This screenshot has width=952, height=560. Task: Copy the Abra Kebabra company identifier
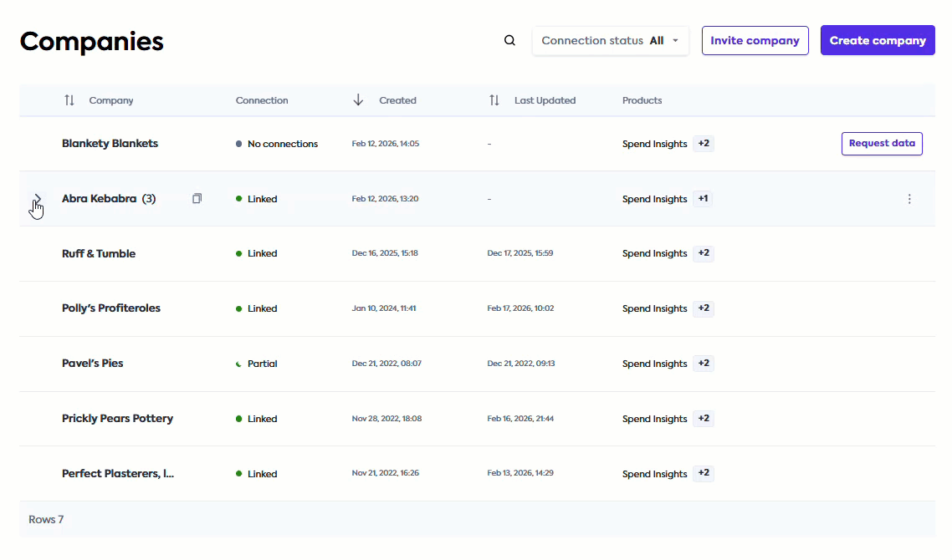pyautogui.click(x=197, y=198)
